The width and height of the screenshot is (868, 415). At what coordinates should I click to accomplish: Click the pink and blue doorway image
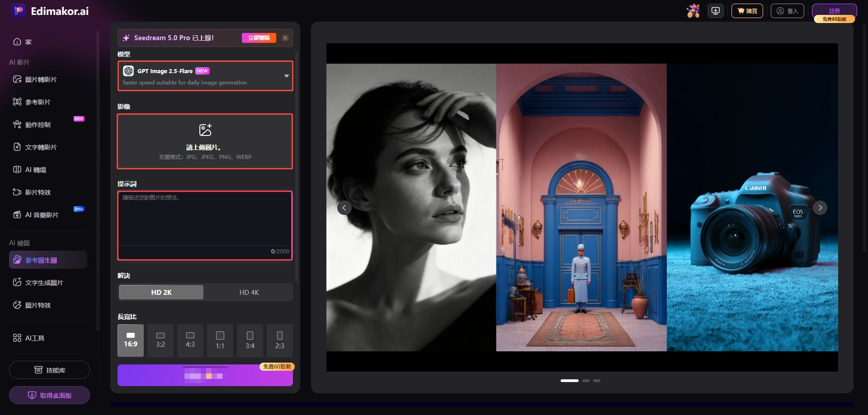(581, 208)
